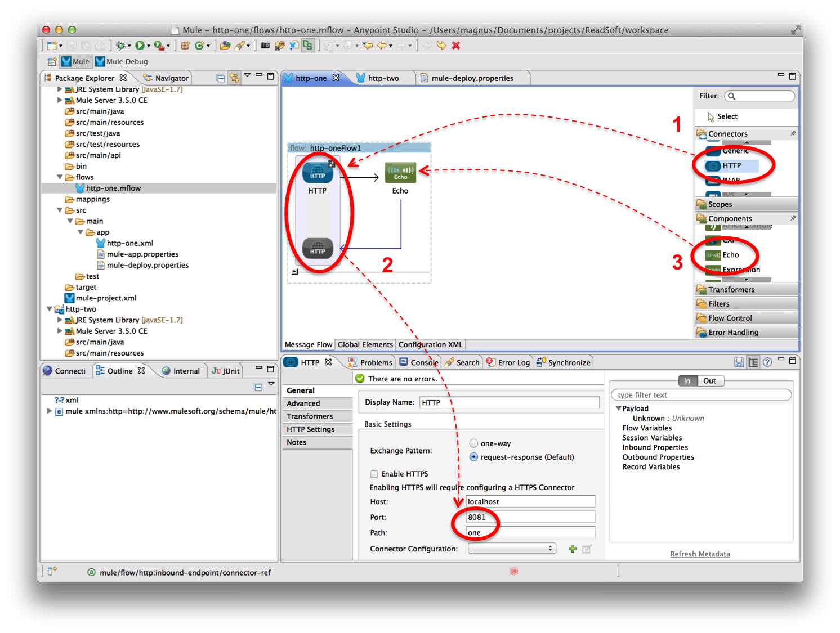840x633 pixels.
Task: Open the HTTP Settings section
Action: pos(318,429)
